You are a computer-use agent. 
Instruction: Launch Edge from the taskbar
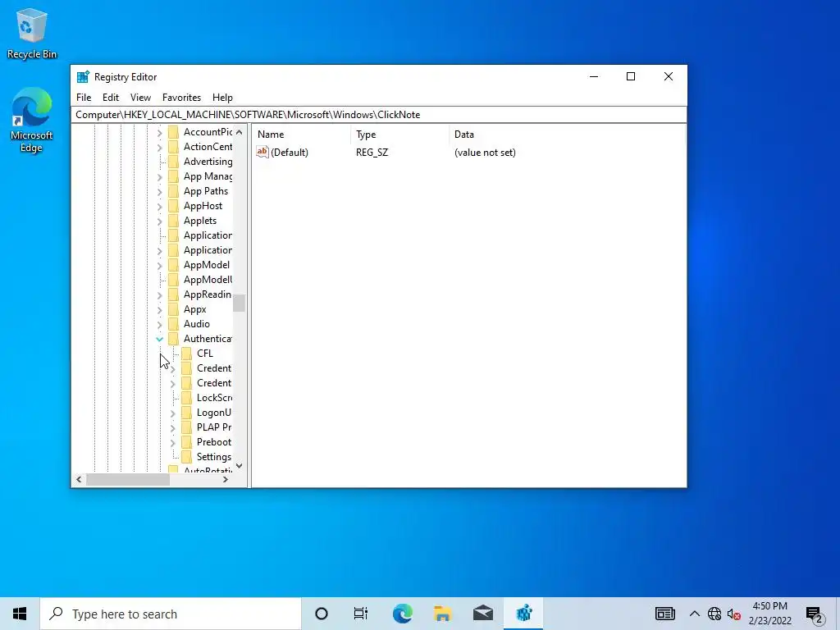click(402, 614)
